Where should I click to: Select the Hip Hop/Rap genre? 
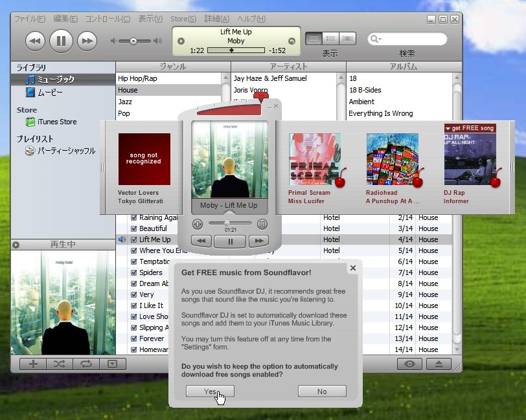pos(168,78)
